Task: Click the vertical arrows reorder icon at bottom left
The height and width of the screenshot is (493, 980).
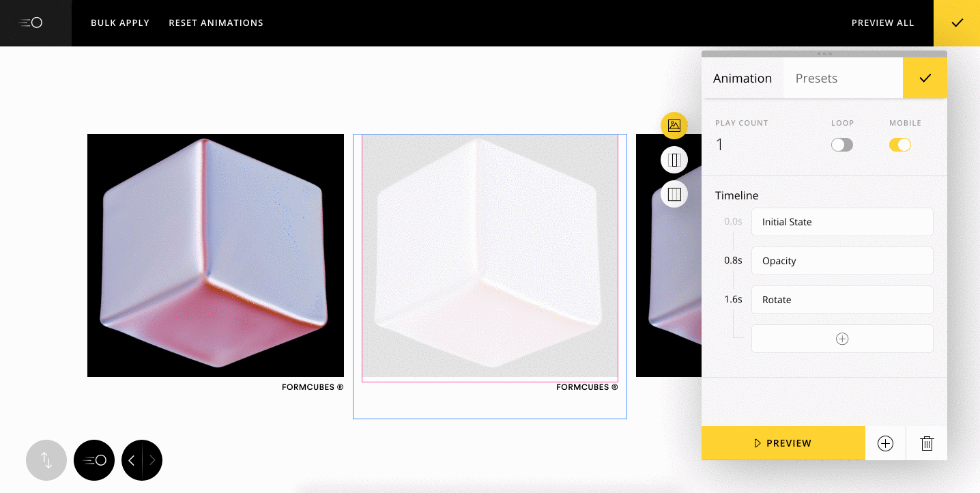Action: click(x=46, y=460)
